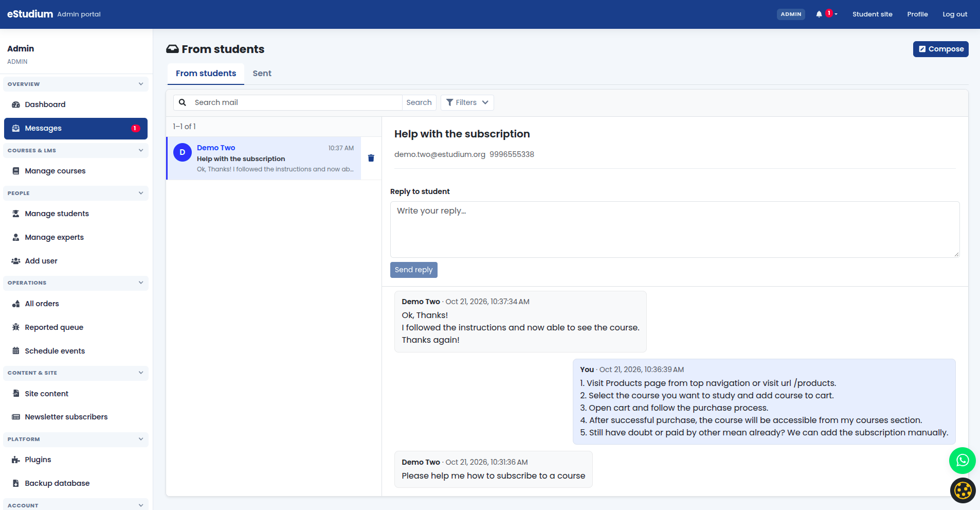Screen dimensions: 980x510
Task: Click the search magnifier icon
Action: coord(183,102)
